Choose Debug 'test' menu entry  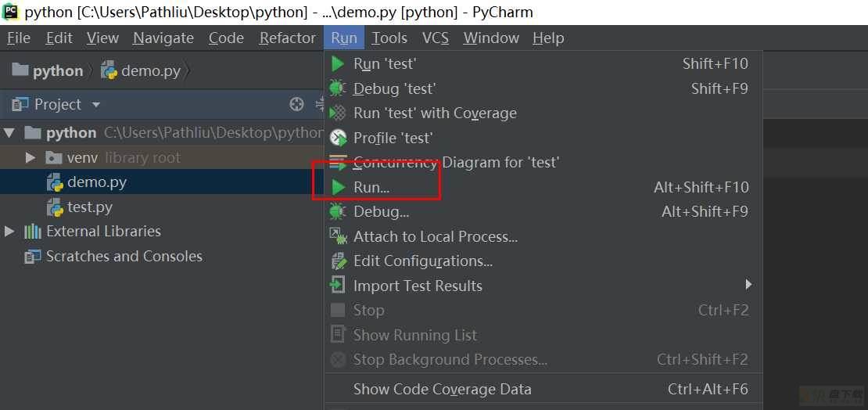click(543, 88)
